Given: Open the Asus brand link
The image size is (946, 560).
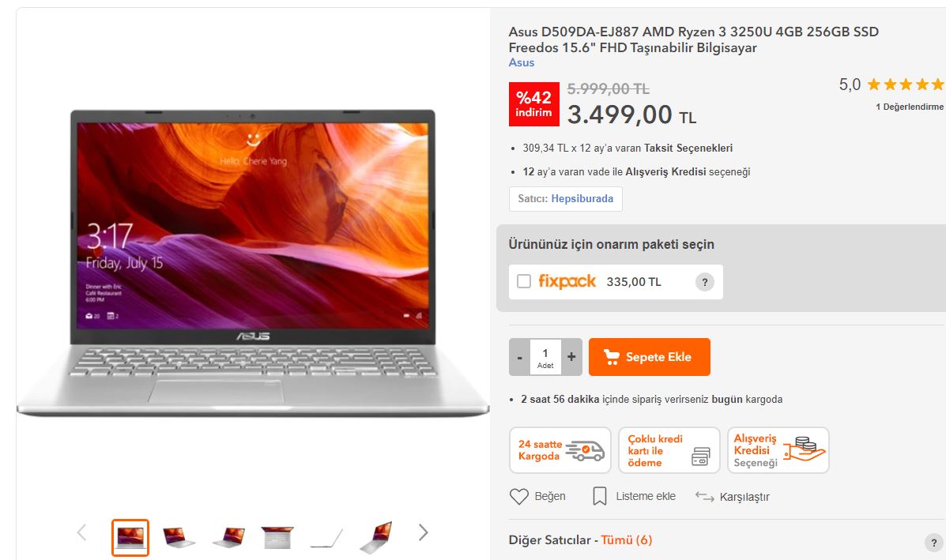Looking at the screenshot, I should [522, 62].
